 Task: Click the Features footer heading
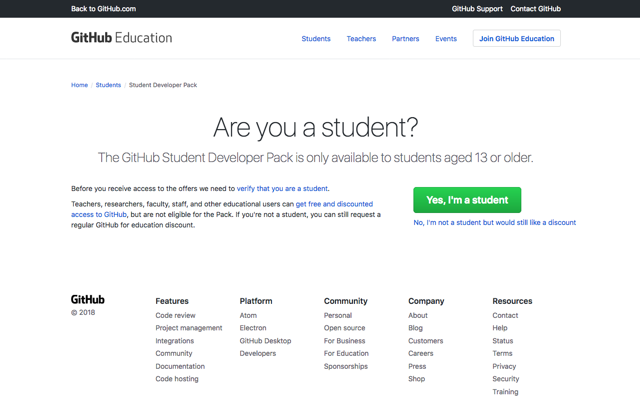[x=172, y=301]
